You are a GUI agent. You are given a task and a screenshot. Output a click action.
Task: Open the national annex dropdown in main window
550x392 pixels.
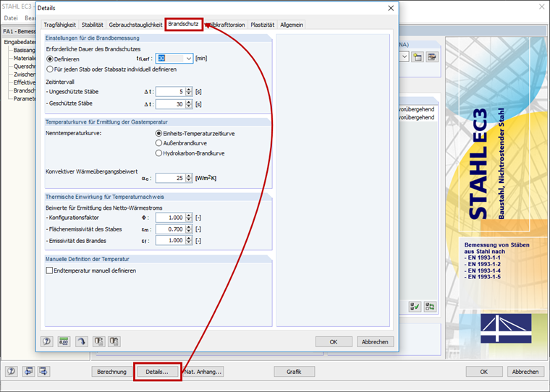pyautogui.click(x=405, y=57)
